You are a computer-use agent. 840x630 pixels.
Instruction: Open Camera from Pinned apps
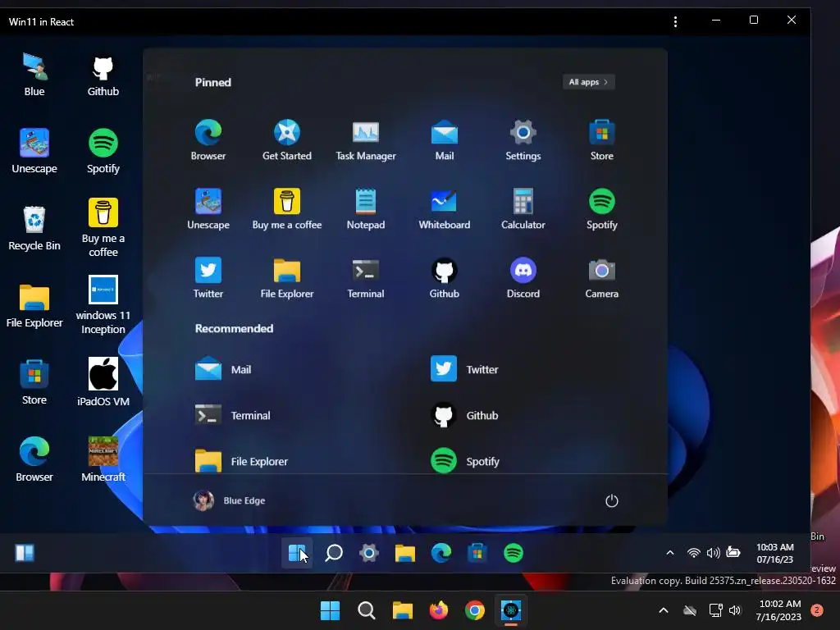tap(601, 277)
